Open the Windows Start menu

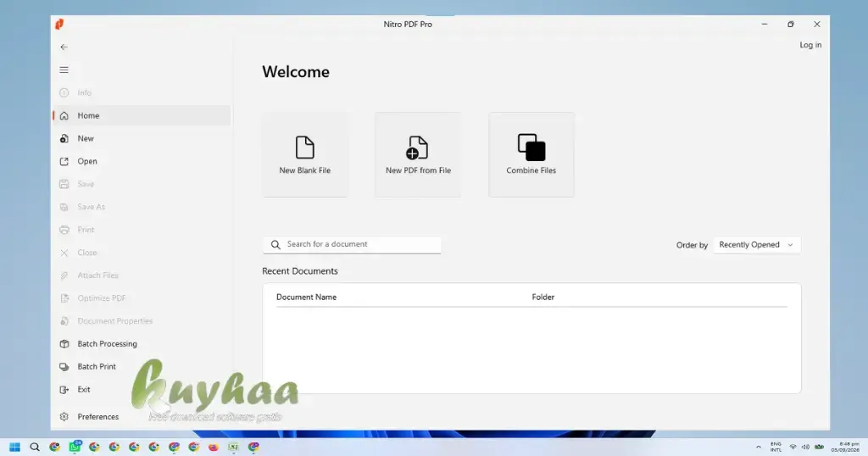pyautogui.click(x=15, y=448)
